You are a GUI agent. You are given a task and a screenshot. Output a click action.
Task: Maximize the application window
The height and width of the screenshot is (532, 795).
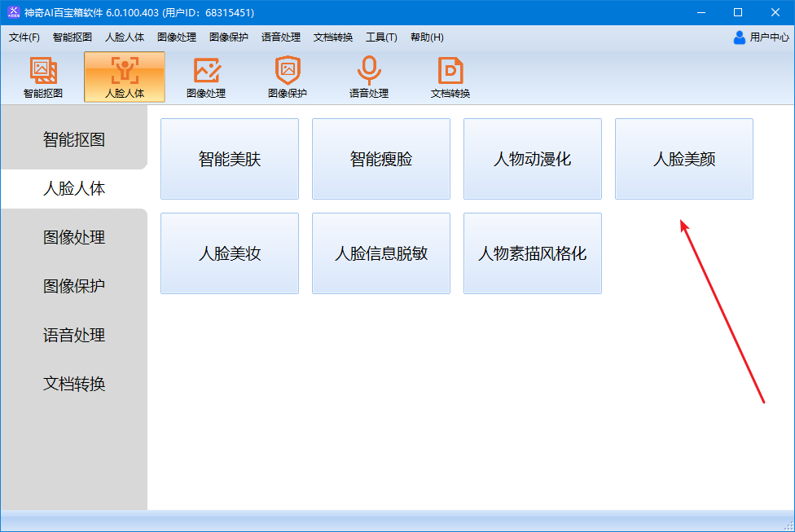pos(738,12)
